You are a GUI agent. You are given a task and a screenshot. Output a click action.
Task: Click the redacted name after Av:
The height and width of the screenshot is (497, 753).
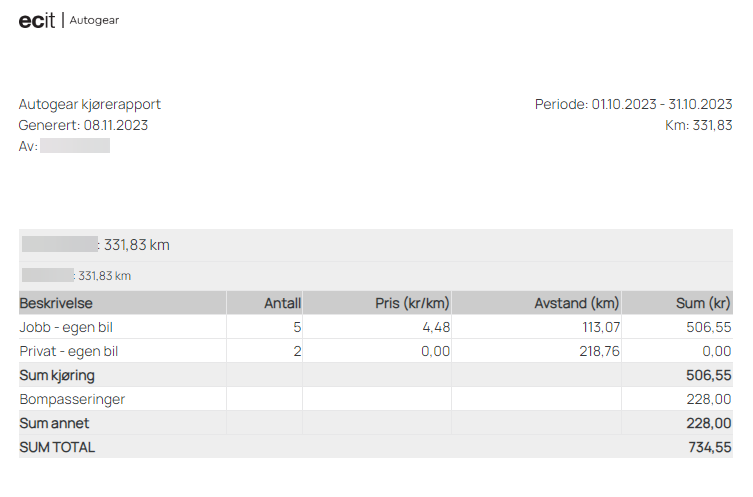(x=75, y=145)
